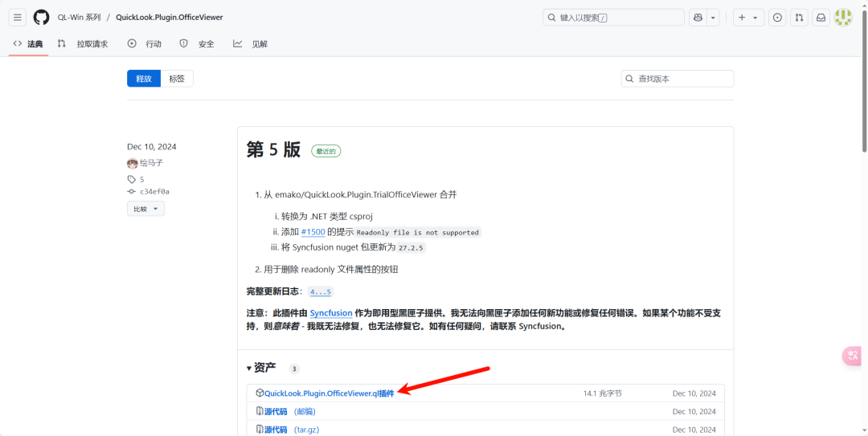Switch to the 安全 tab
This screenshot has height=436, width=868.
coord(197,43)
